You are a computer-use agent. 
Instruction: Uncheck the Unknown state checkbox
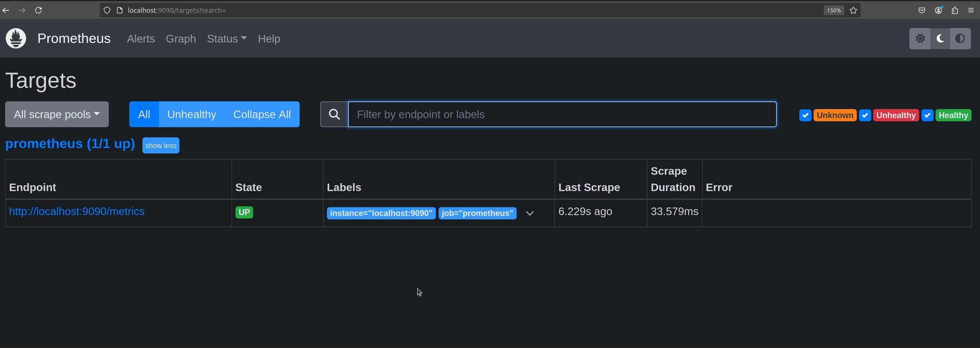click(x=805, y=115)
